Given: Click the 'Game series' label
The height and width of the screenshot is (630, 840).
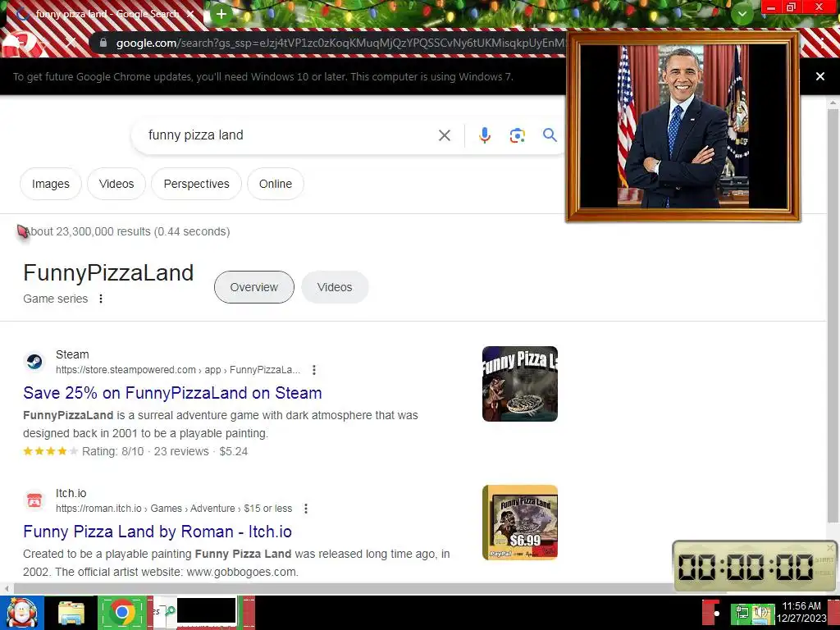Looking at the screenshot, I should coord(55,299).
